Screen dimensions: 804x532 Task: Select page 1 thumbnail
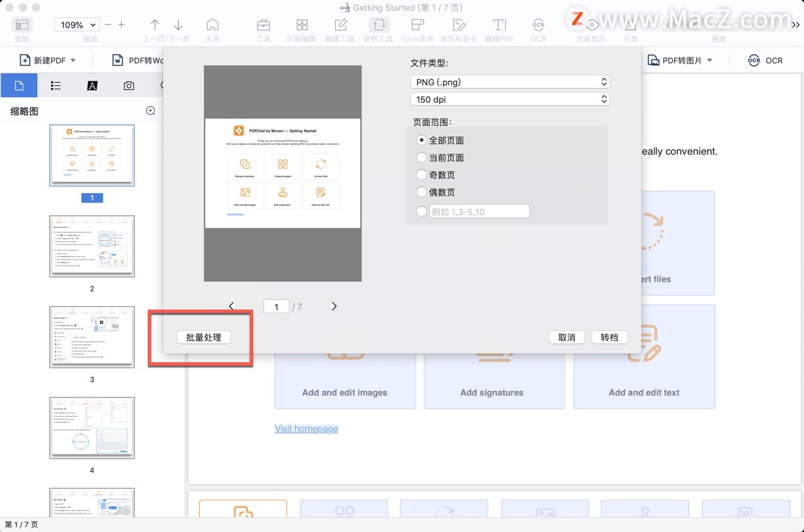(x=92, y=155)
